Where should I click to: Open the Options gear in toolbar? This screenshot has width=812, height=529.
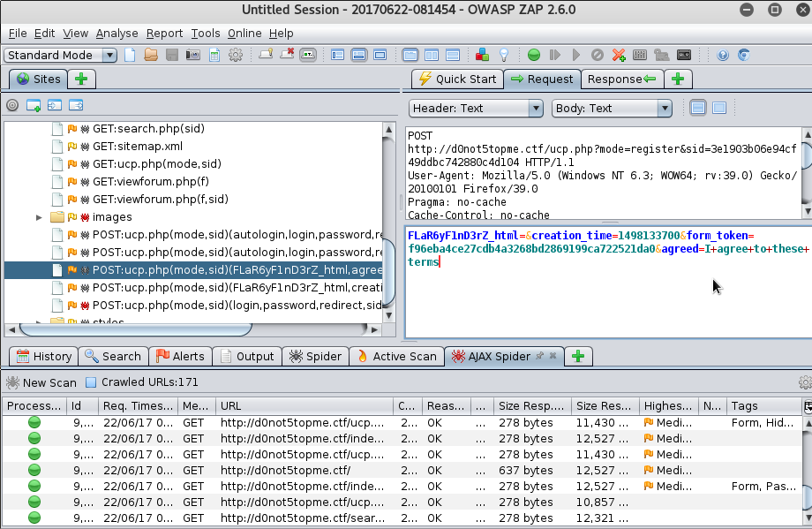(236, 55)
